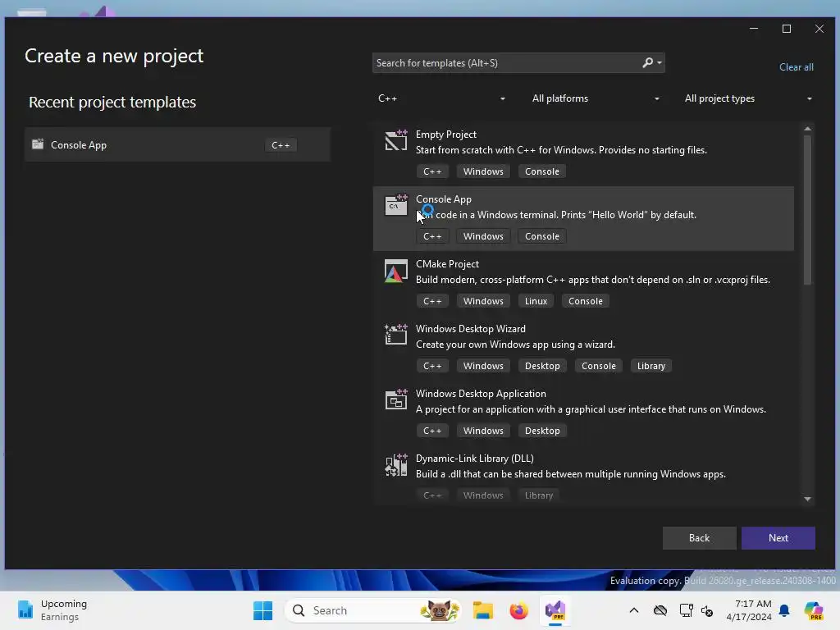
Task: Open the All project types dropdown
Action: click(748, 98)
